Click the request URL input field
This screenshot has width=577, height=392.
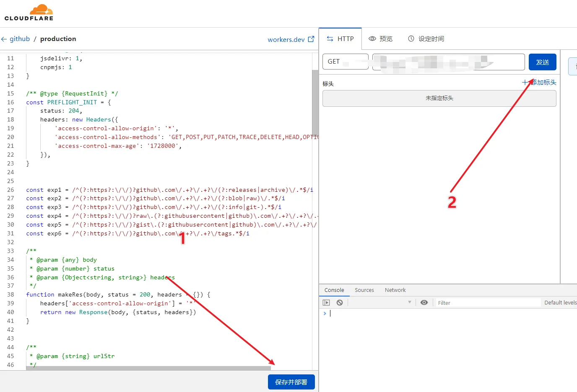pos(449,62)
